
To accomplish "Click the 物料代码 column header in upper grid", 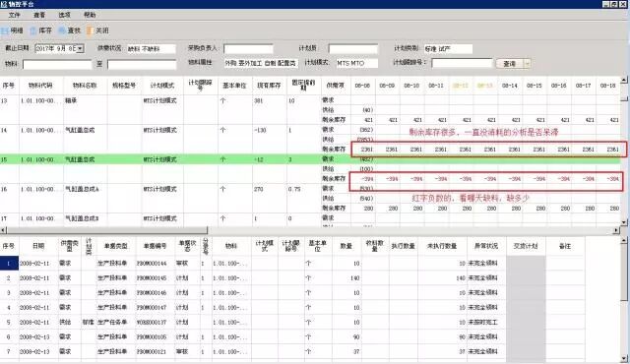I will click(40, 86).
